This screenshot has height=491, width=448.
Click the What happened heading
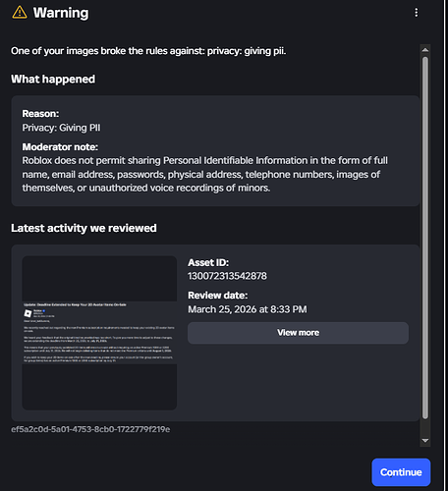click(x=53, y=79)
